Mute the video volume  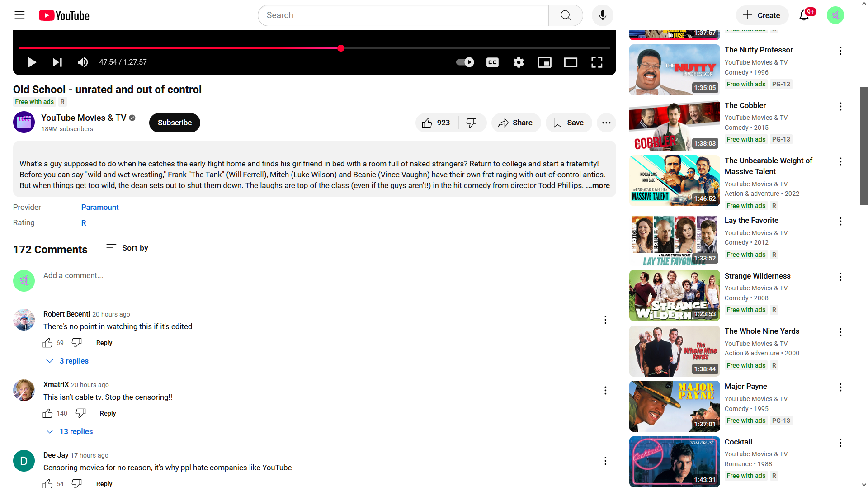[83, 62]
